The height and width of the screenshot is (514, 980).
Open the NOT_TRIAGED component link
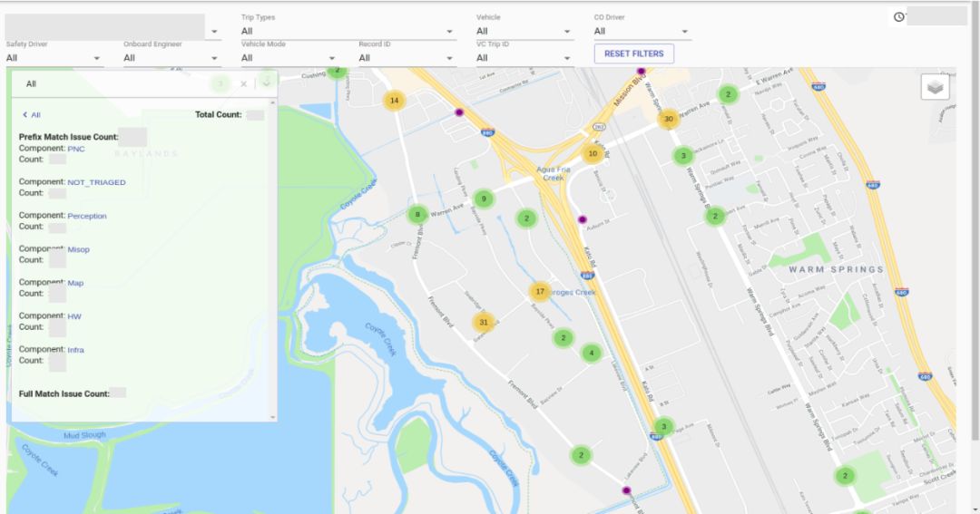(x=96, y=182)
